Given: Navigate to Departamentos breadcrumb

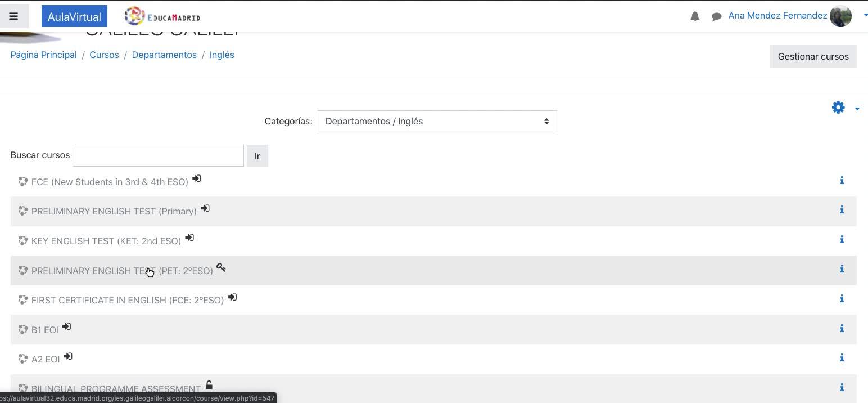Looking at the screenshot, I should (164, 55).
